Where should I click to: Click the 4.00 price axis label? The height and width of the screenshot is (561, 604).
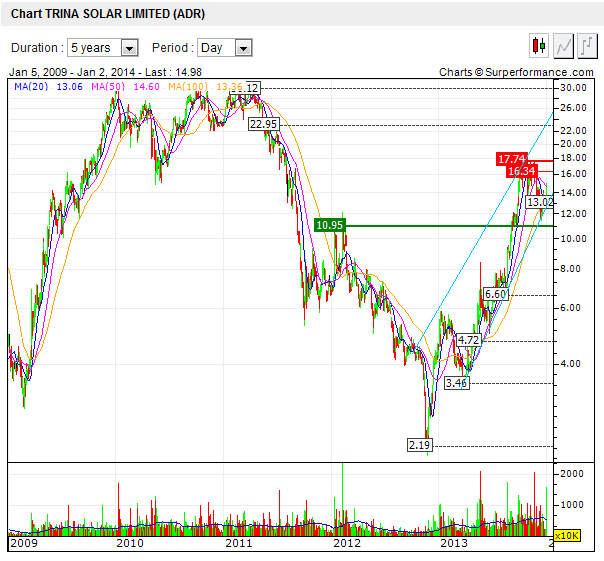point(570,364)
